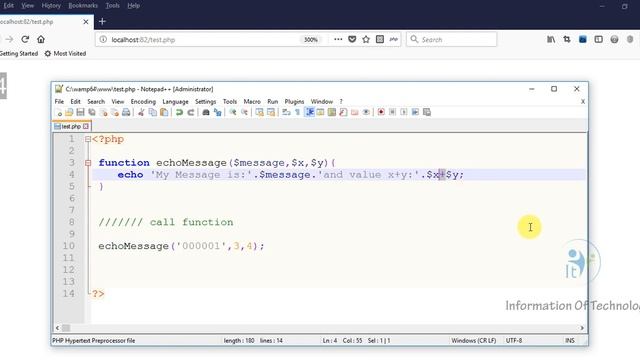This screenshot has width=640, height=360.
Task: Select the test.php document tab
Action: 71,127
